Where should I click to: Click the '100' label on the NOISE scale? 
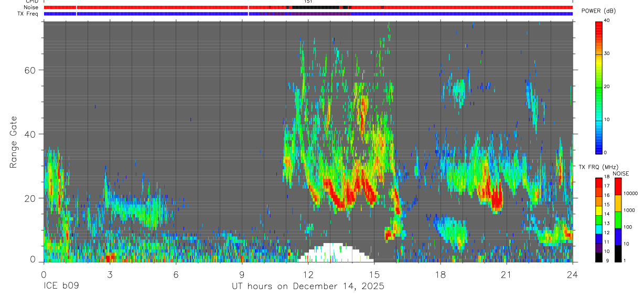[628, 227]
